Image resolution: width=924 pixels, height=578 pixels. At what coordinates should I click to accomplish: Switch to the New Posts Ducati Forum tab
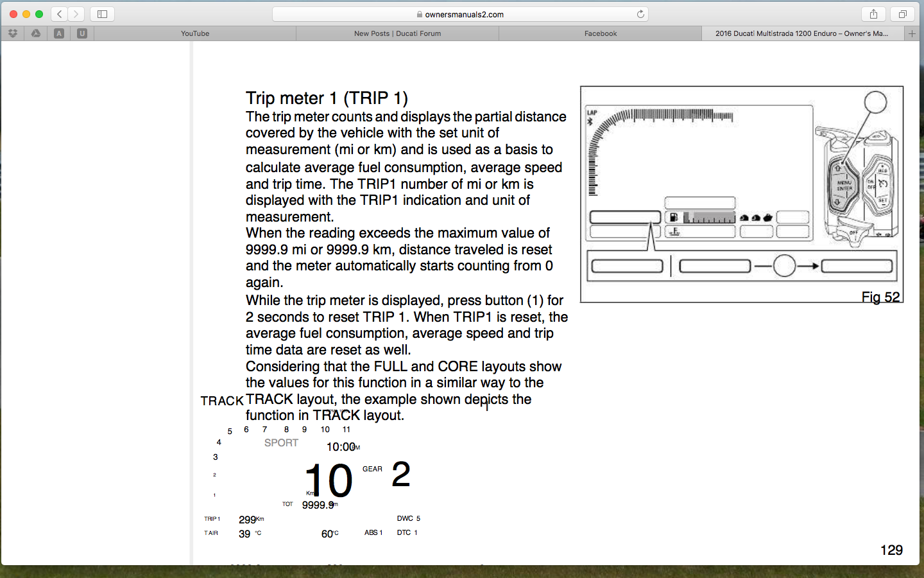point(398,33)
